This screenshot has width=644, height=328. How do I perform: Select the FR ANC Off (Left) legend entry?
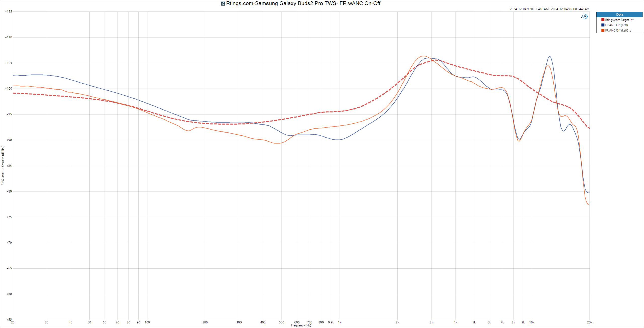(x=616, y=30)
